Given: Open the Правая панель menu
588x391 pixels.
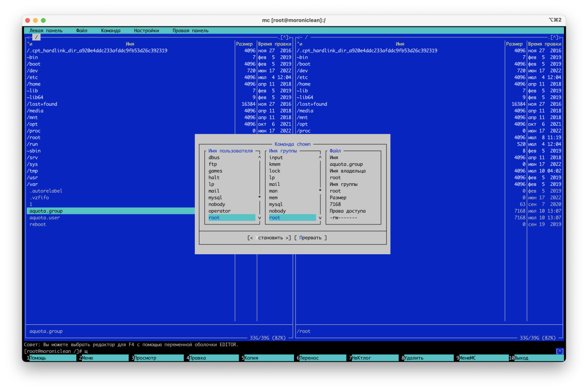Looking at the screenshot, I should tap(190, 31).
